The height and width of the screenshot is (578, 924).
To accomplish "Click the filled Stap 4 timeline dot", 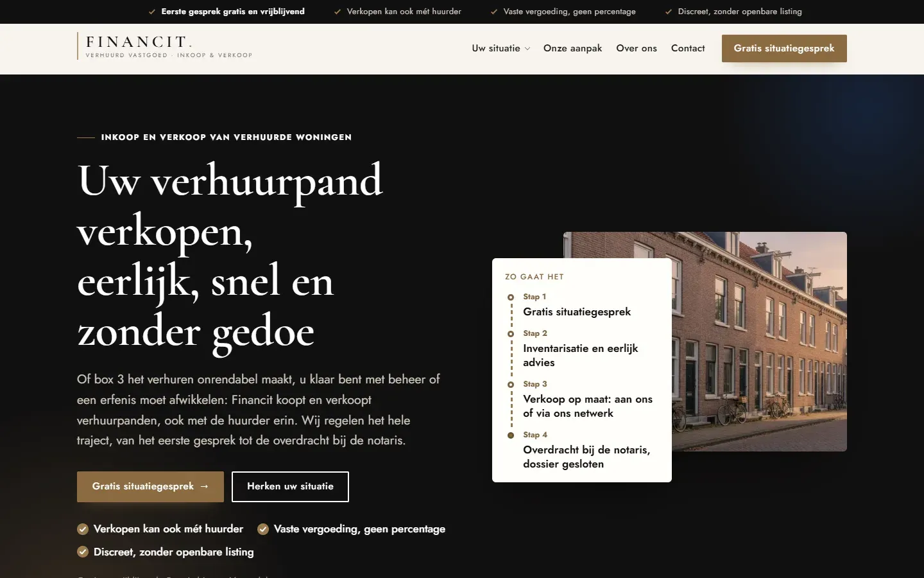I will [x=511, y=435].
